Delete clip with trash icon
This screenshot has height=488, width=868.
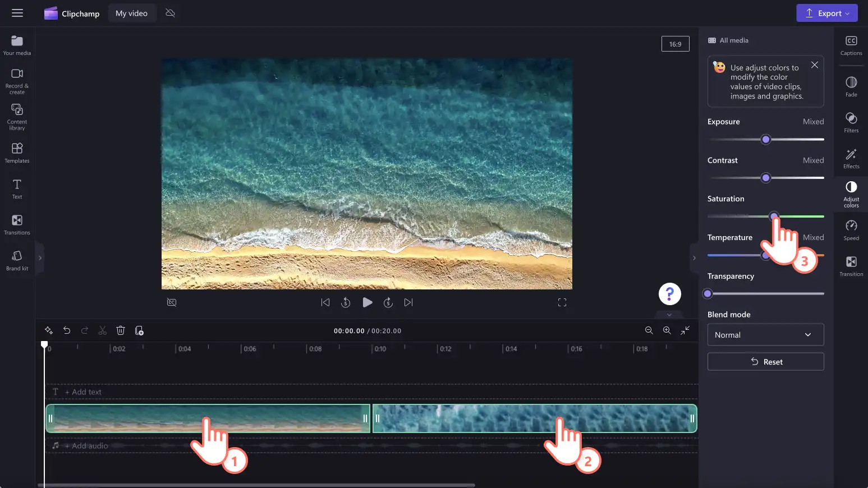click(x=120, y=330)
